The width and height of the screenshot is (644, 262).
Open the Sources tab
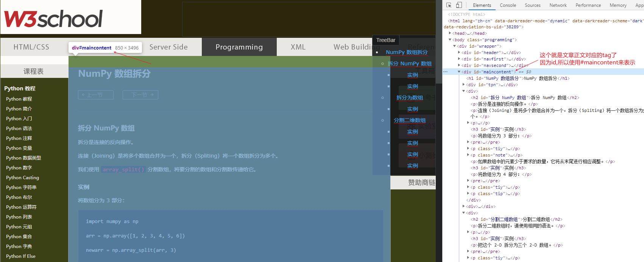tap(532, 5)
